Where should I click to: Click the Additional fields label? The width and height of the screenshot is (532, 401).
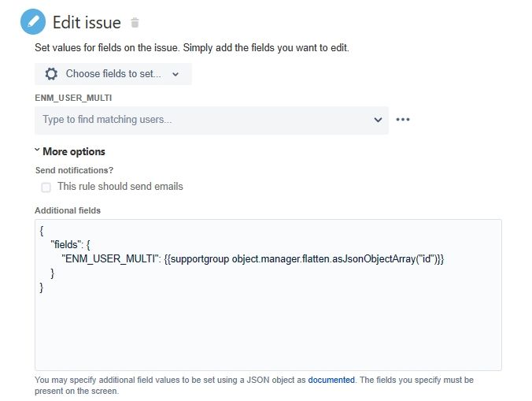tap(68, 210)
